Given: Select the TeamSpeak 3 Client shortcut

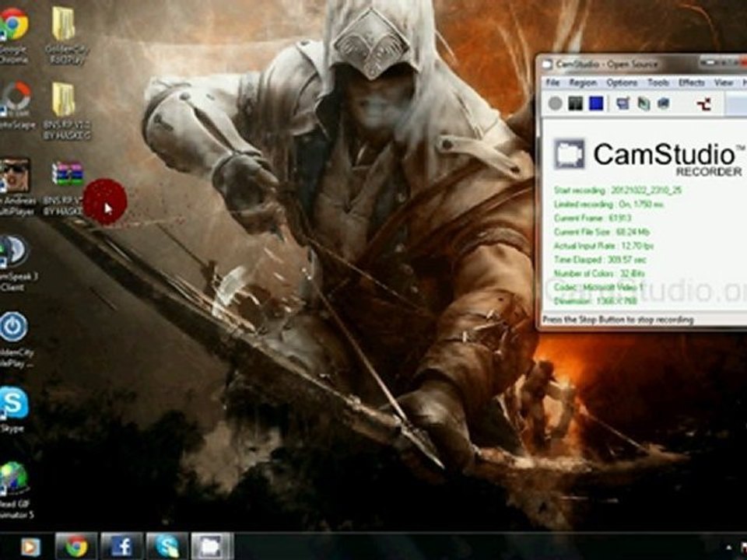Looking at the screenshot, I should tap(16, 263).
